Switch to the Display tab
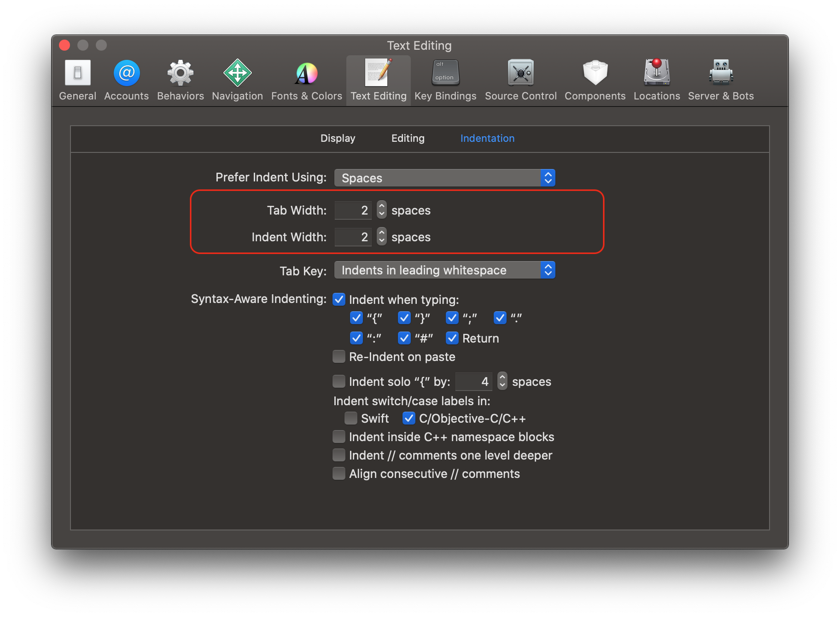The height and width of the screenshot is (617, 840). 338,139
